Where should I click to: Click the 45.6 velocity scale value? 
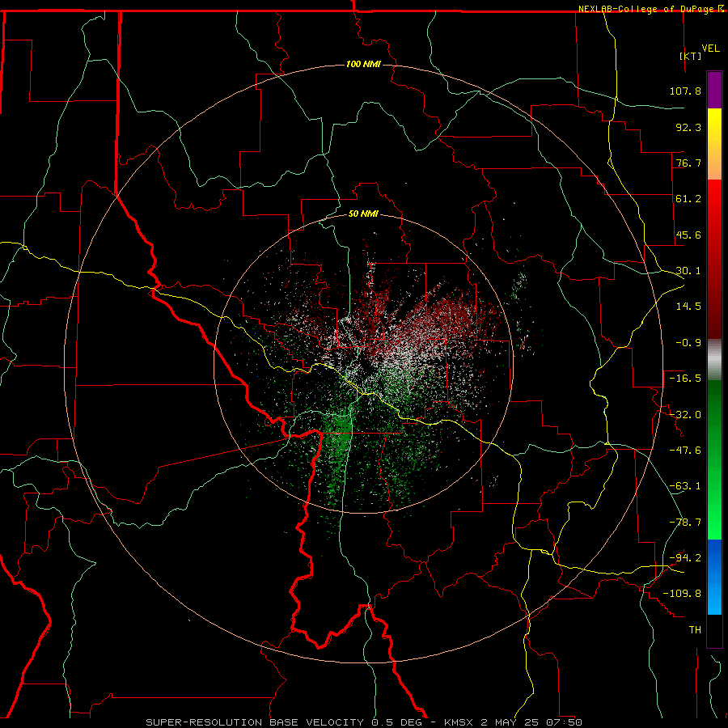coord(688,235)
